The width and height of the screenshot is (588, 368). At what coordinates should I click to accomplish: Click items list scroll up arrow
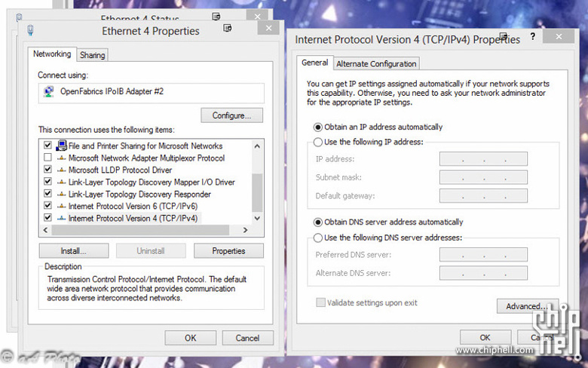point(257,146)
